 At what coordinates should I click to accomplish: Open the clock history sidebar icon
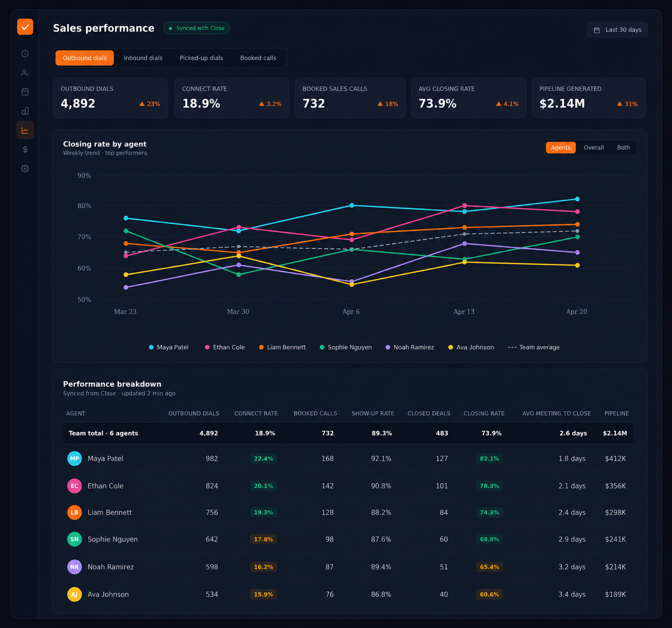point(25,54)
